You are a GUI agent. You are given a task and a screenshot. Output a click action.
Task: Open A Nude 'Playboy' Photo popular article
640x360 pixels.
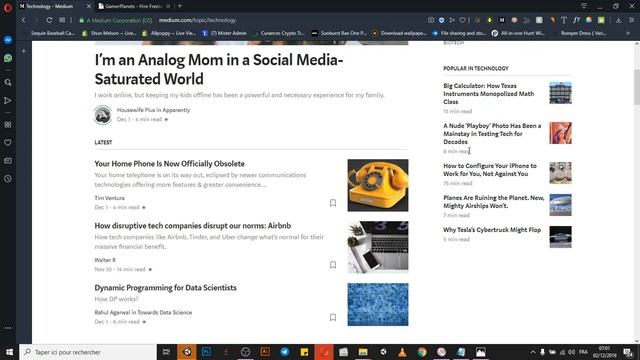pos(492,134)
